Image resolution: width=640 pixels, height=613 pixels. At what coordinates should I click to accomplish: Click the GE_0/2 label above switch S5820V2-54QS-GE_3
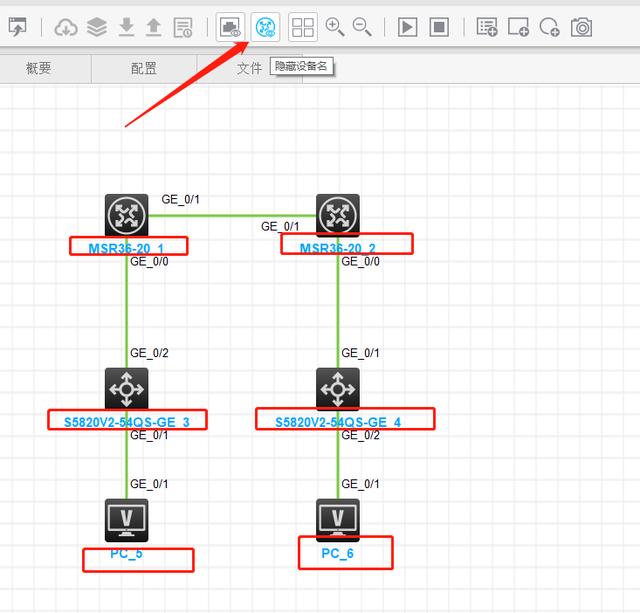(149, 353)
